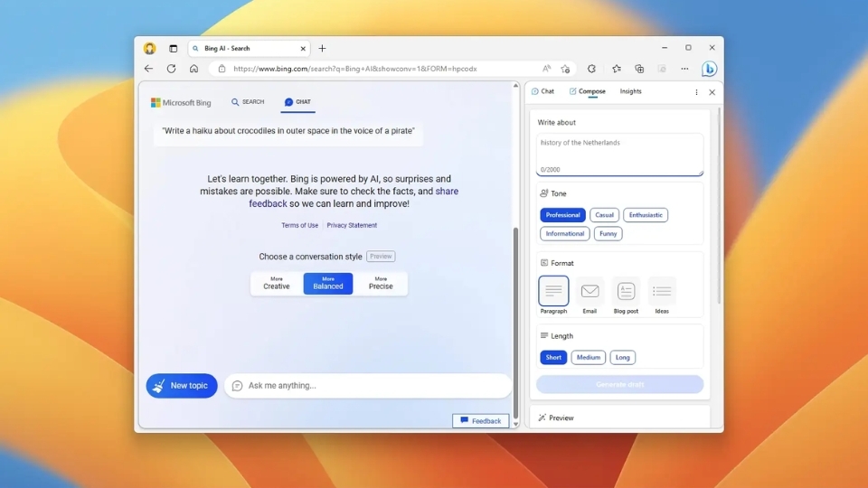Select Paragraph format
The height and width of the screenshot is (488, 868).
[x=553, y=295]
